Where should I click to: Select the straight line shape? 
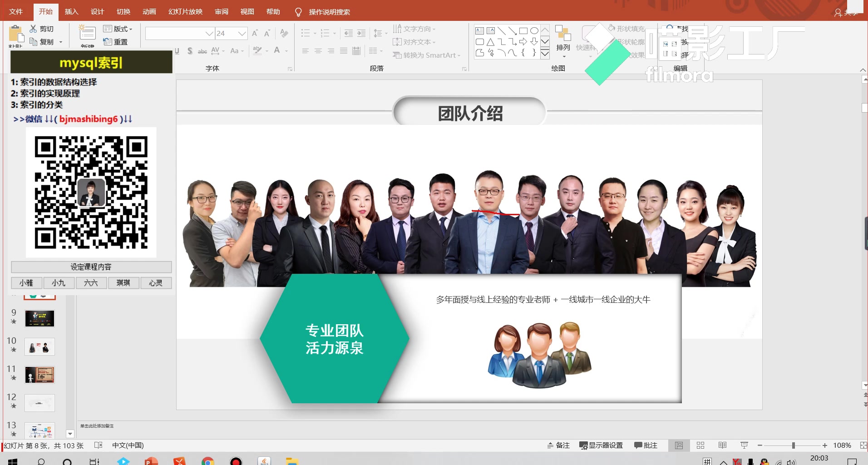click(502, 31)
